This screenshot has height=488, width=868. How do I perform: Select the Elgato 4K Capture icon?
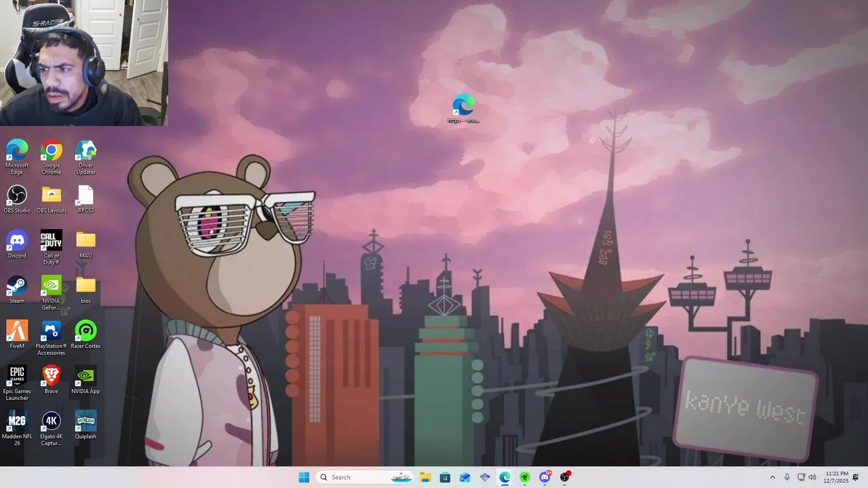point(52,428)
